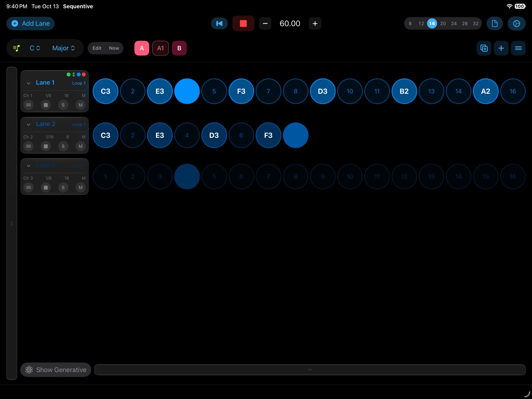Screen dimensions: 532x399
Task: Select pattern A1
Action: tap(160, 48)
